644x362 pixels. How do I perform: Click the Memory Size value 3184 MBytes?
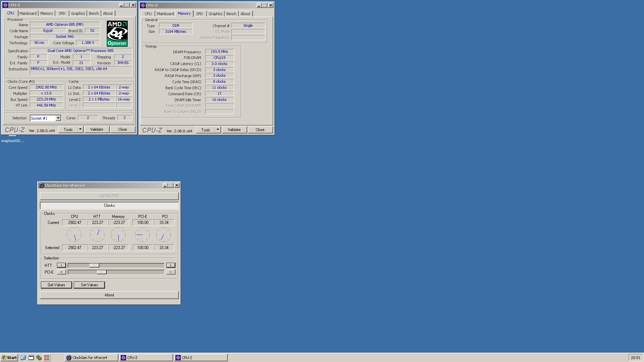click(175, 32)
